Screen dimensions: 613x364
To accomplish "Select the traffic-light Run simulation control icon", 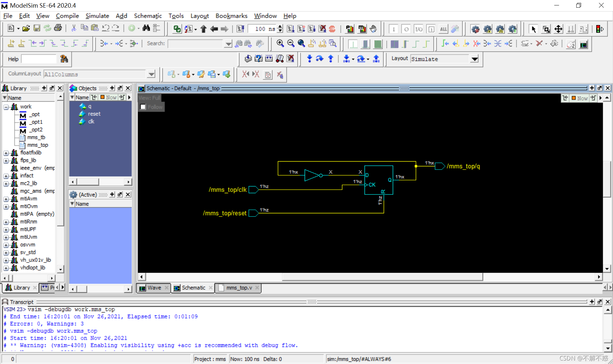I will pos(599,29).
